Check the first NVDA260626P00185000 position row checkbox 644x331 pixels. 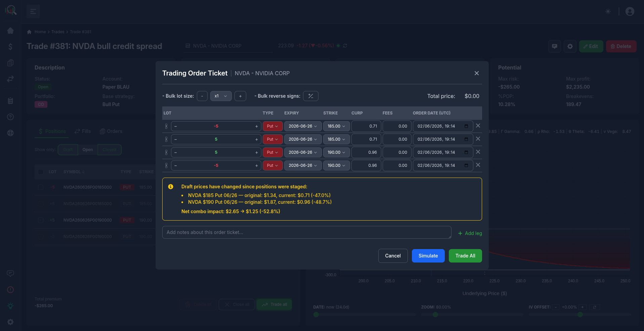pyautogui.click(x=41, y=187)
